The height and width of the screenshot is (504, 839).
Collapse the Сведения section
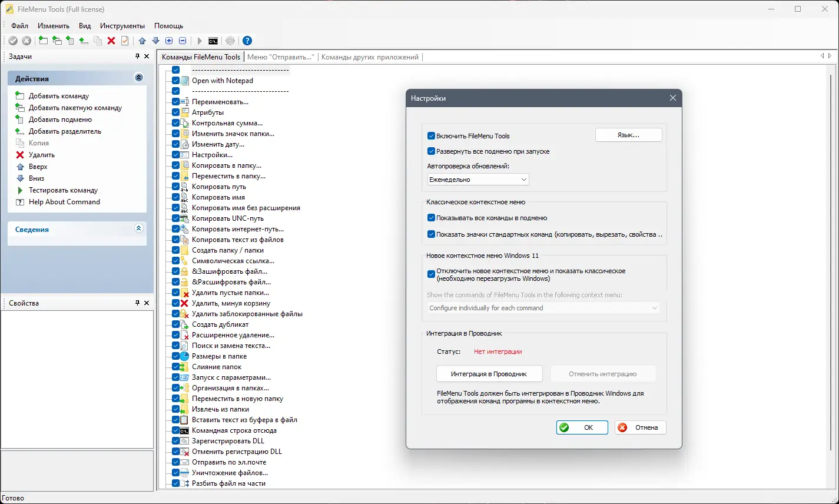point(139,228)
